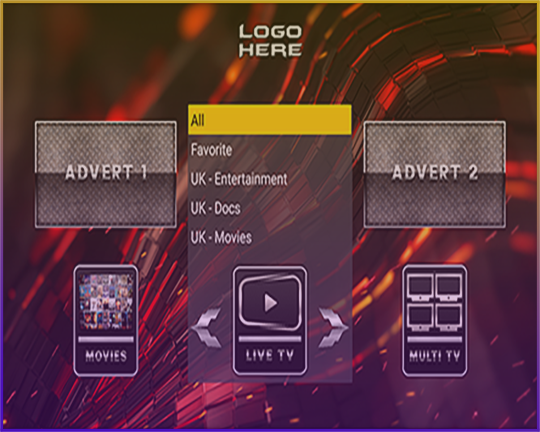
Task: Select the All category
Action: point(270,120)
